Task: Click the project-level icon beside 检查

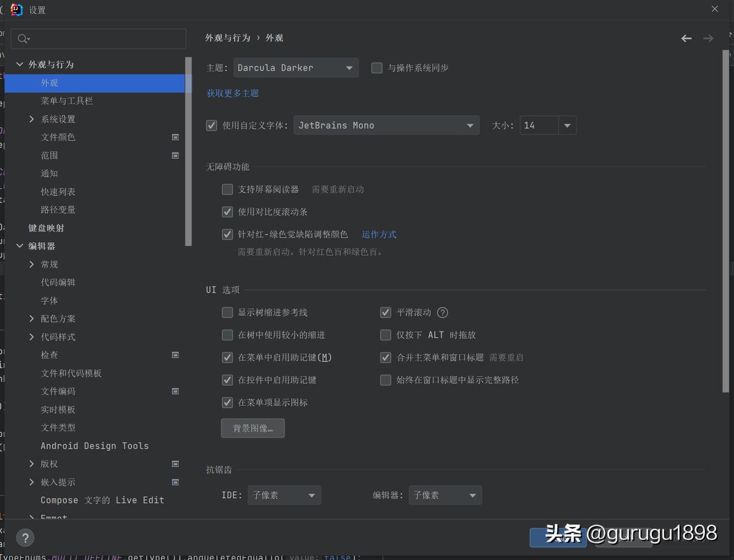Action: (175, 354)
